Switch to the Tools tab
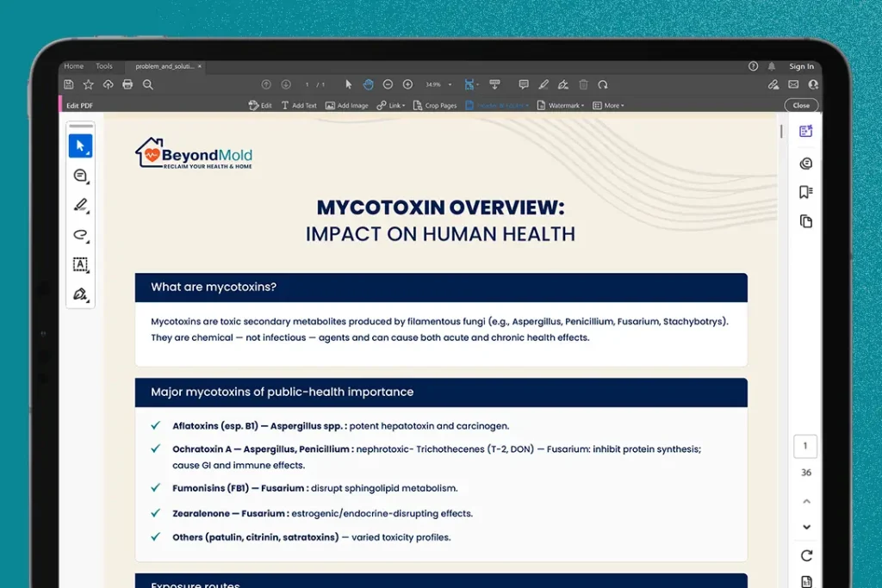The image size is (882, 588). point(104,66)
